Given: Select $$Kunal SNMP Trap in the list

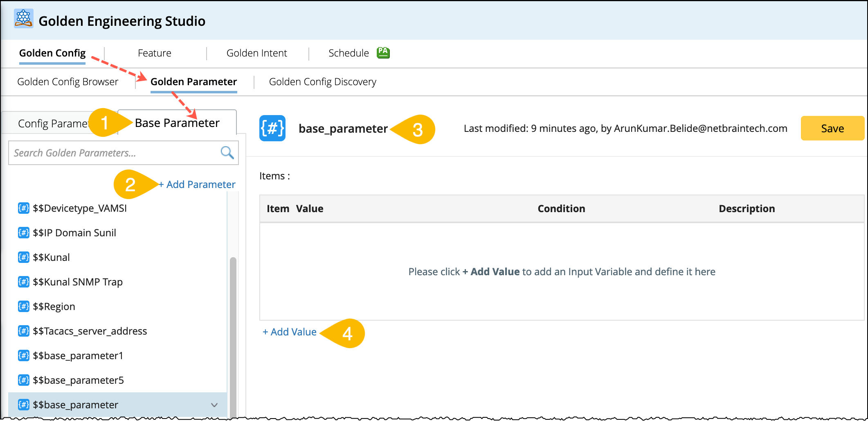Looking at the screenshot, I should click(78, 282).
